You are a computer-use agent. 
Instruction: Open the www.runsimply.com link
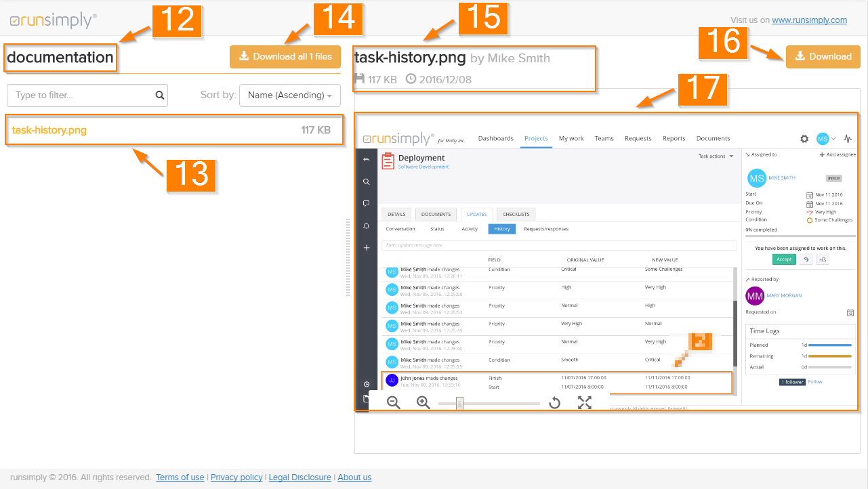809,20
